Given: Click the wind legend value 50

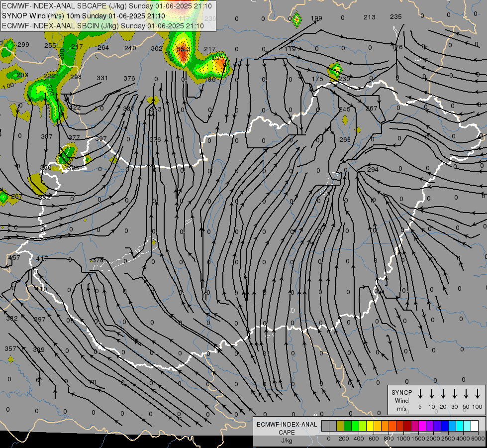Looking at the screenshot, I should pyautogui.click(x=466, y=407).
